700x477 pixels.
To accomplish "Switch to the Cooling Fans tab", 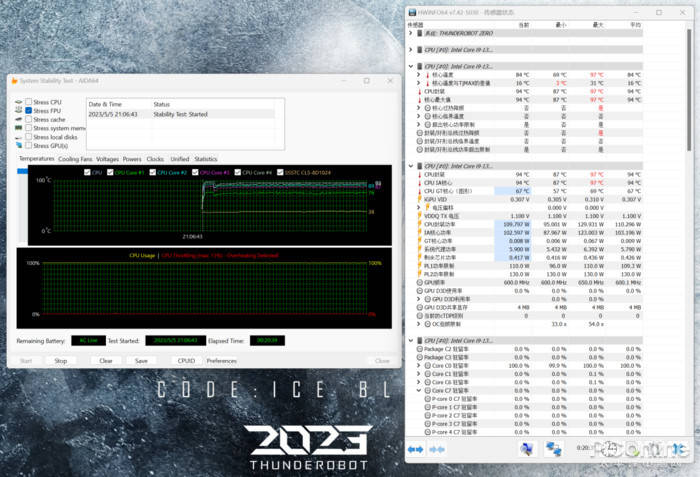I will click(x=75, y=159).
